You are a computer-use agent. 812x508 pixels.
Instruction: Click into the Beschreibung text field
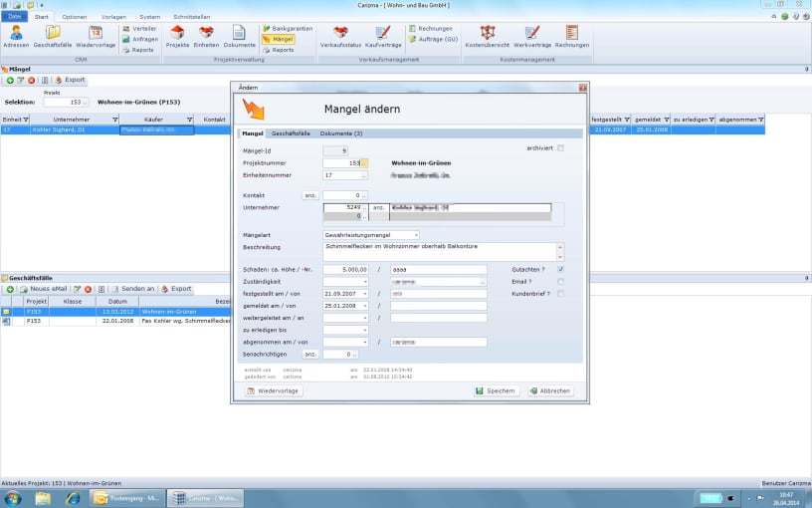coord(438,250)
